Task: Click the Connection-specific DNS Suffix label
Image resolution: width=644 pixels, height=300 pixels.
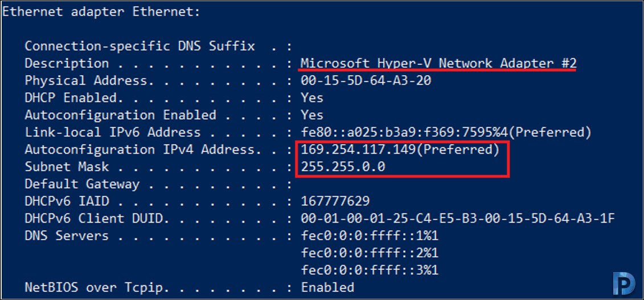Action: point(140,46)
